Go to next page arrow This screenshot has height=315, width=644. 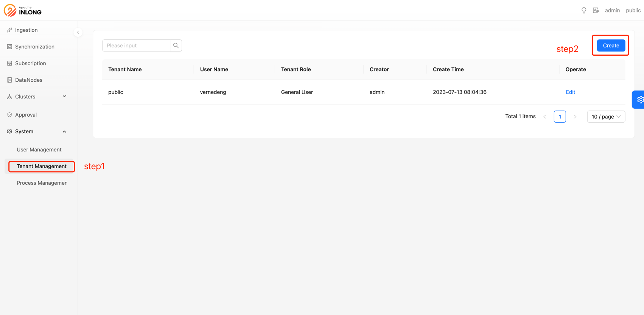(x=575, y=117)
